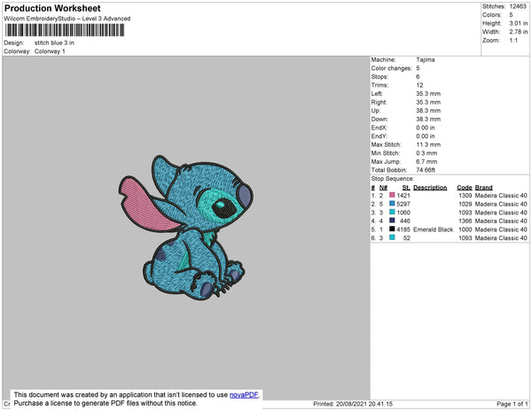Select the stitches count 12463
The height and width of the screenshot is (411, 532).
518,6
